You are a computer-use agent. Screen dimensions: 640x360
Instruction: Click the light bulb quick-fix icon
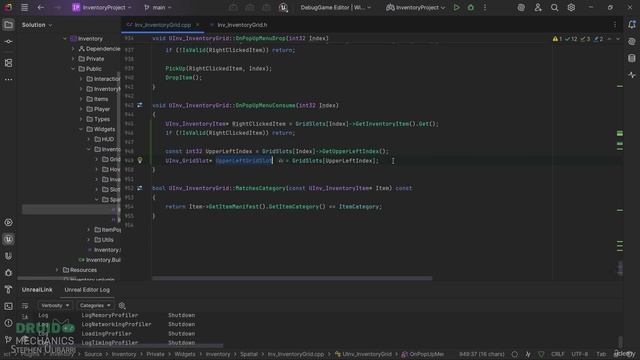(x=140, y=160)
